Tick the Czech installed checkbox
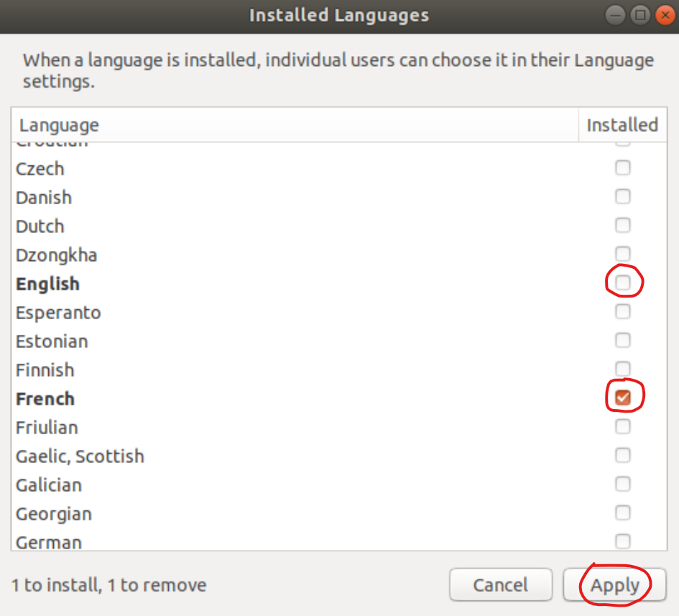Viewport: 679px width, 616px height. point(622,167)
